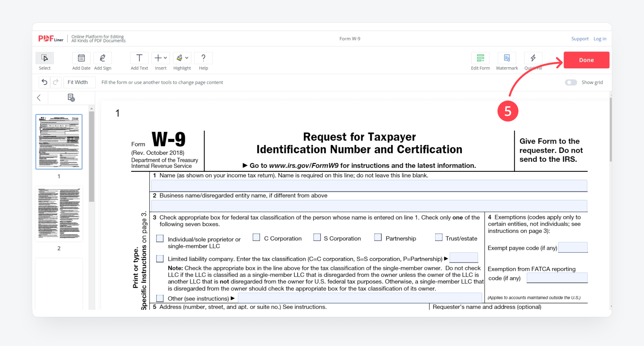Click the www.irs.gov/FormW9 text
The height and width of the screenshot is (346, 644).
tap(304, 165)
